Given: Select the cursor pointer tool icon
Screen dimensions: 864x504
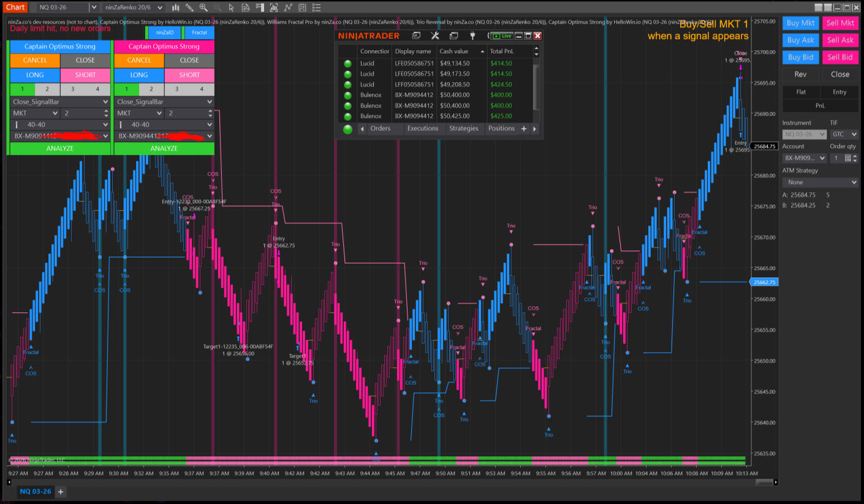Looking at the screenshot, I should coord(230,7).
